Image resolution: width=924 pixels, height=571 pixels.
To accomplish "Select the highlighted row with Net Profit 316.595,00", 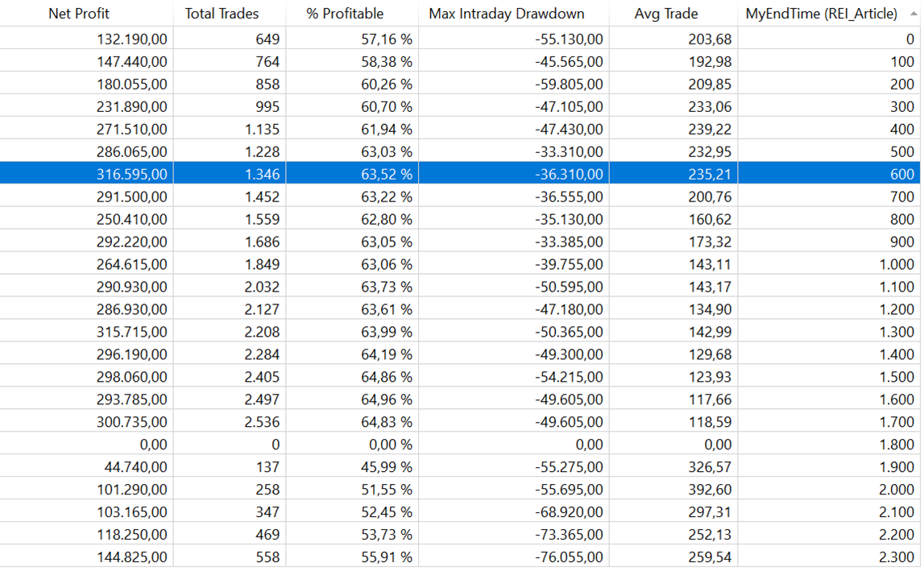I will [x=132, y=174].
